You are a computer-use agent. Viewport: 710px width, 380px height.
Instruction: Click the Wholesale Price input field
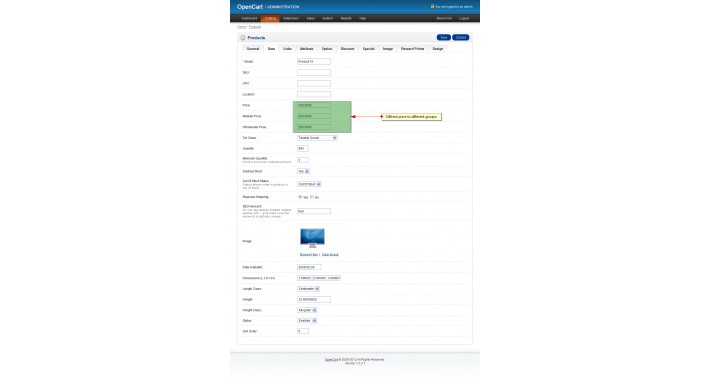pyautogui.click(x=314, y=127)
